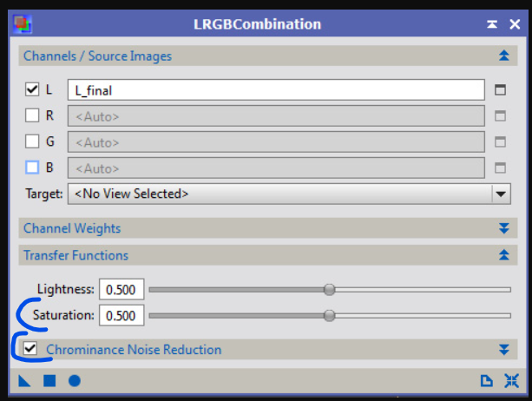Select view for L channel icon
532x401 pixels.
coord(499,89)
